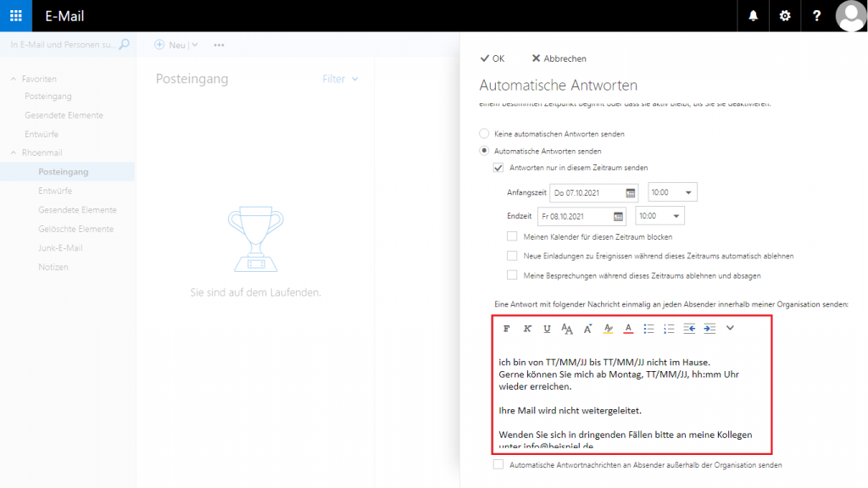Click the mail search magnifier icon
868x488 pixels.
124,44
